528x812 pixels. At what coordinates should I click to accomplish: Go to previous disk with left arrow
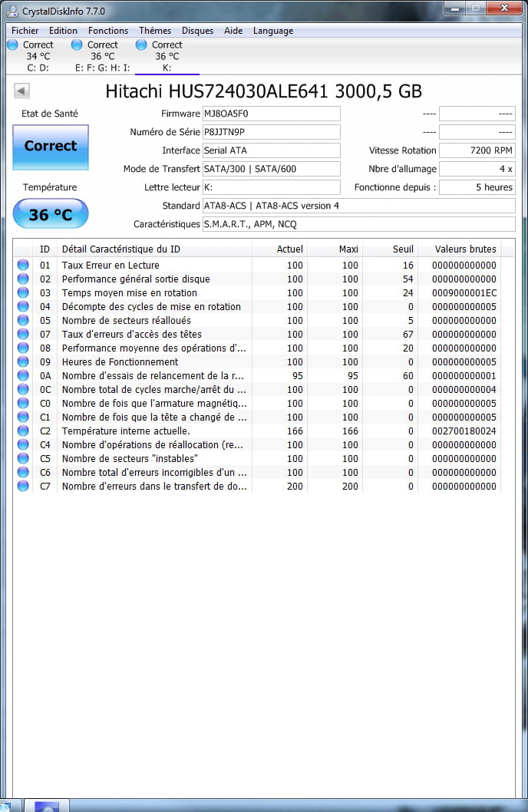pyautogui.click(x=21, y=91)
